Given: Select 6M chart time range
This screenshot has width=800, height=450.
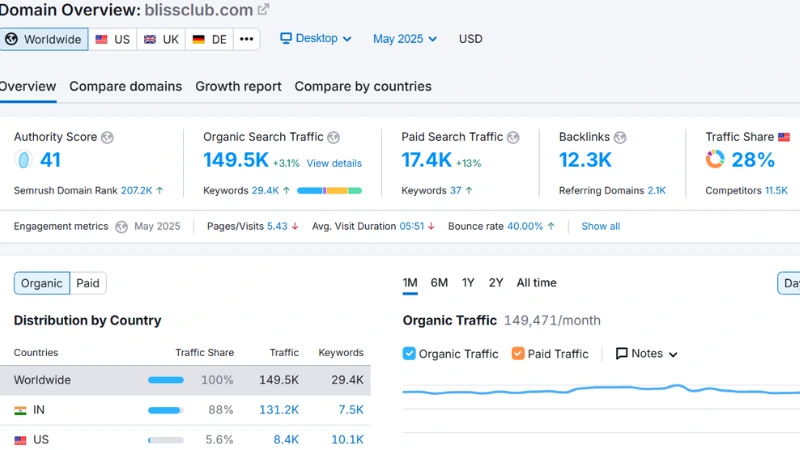Looking at the screenshot, I should (x=439, y=283).
